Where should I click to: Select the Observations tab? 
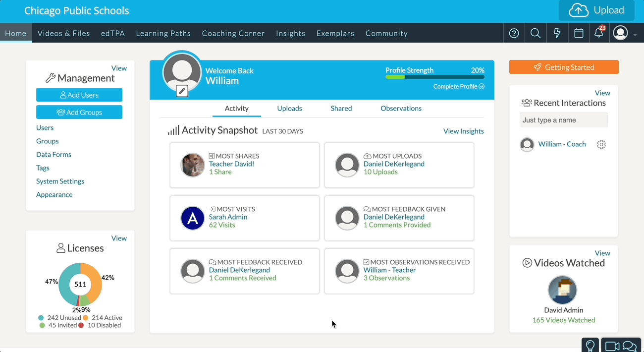(x=401, y=108)
